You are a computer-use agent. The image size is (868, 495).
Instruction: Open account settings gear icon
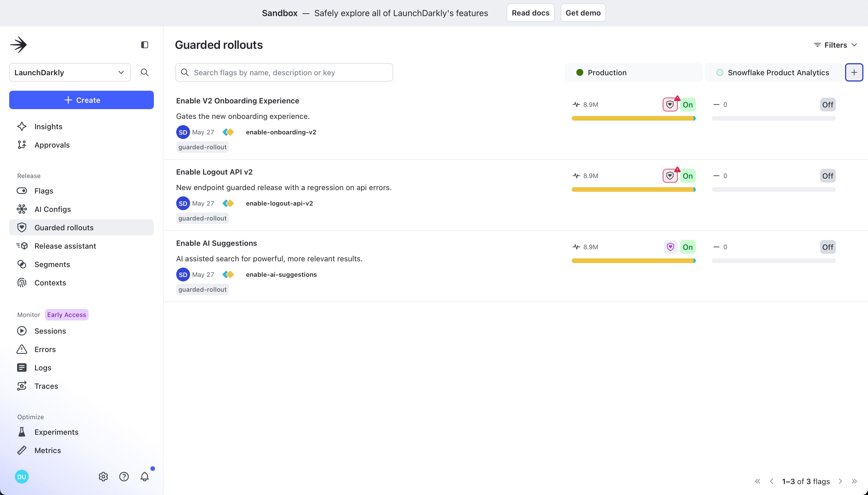pyautogui.click(x=103, y=477)
